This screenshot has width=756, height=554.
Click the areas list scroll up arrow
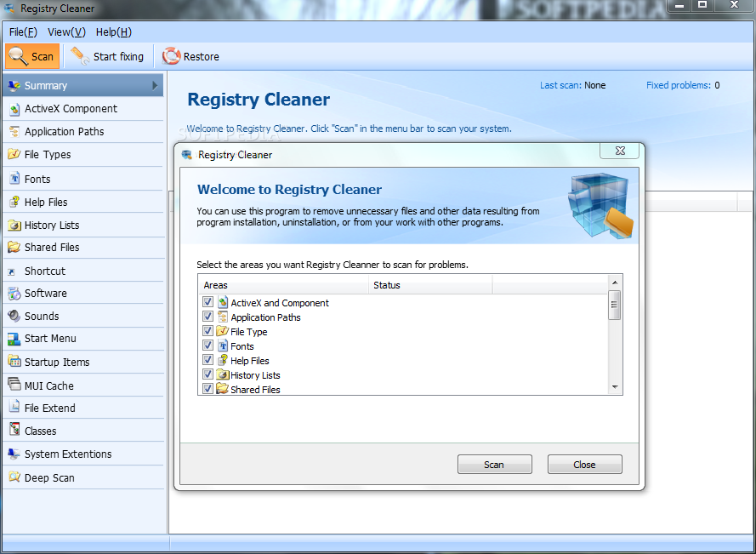click(614, 283)
